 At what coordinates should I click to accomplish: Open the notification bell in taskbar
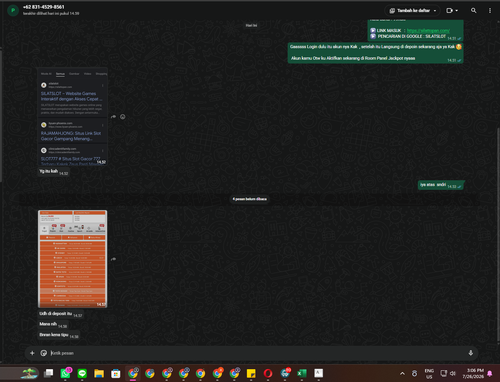point(490,373)
